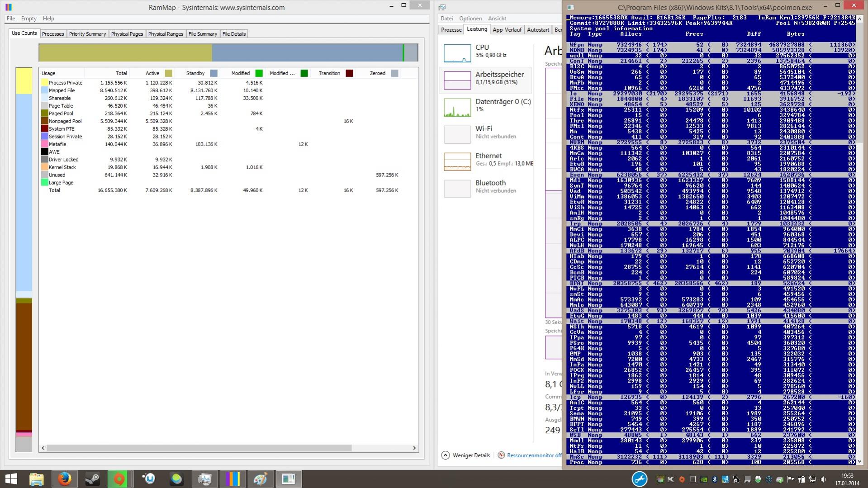Open Origin from the taskbar
This screenshot has height=488, width=868.
[x=119, y=479]
